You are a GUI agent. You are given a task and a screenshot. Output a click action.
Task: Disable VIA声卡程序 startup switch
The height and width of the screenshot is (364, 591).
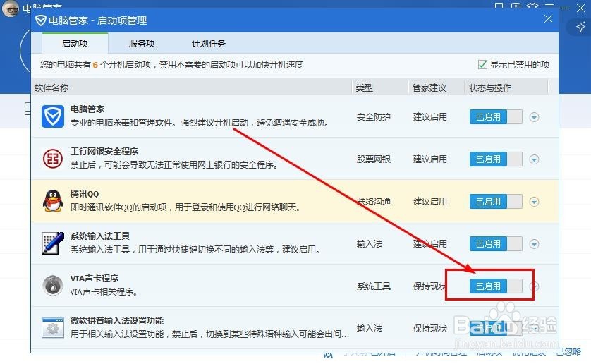pos(496,286)
